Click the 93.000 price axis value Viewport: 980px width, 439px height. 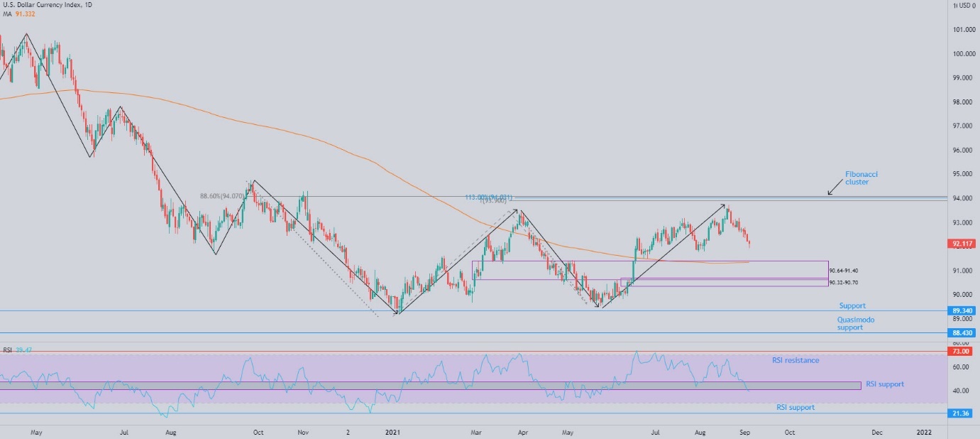tap(964, 223)
